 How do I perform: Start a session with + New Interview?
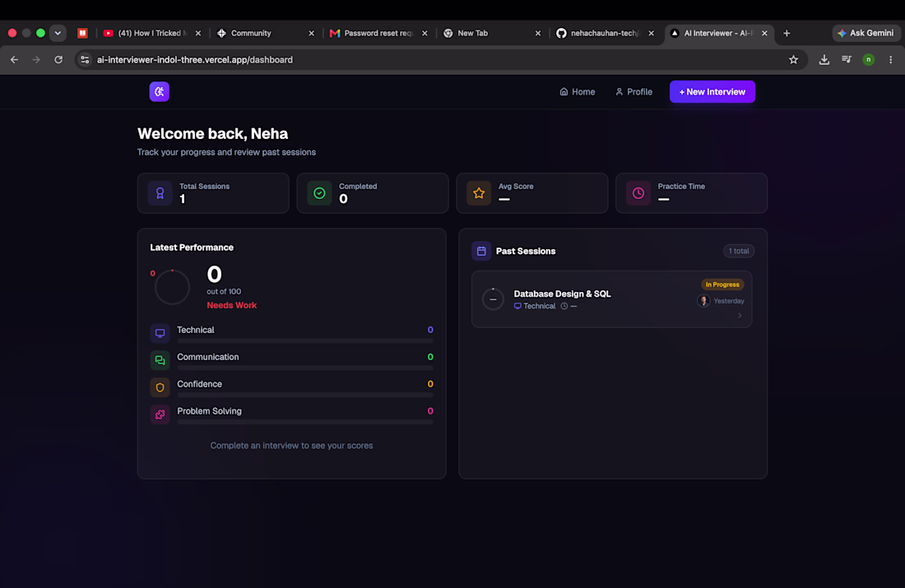pos(712,92)
